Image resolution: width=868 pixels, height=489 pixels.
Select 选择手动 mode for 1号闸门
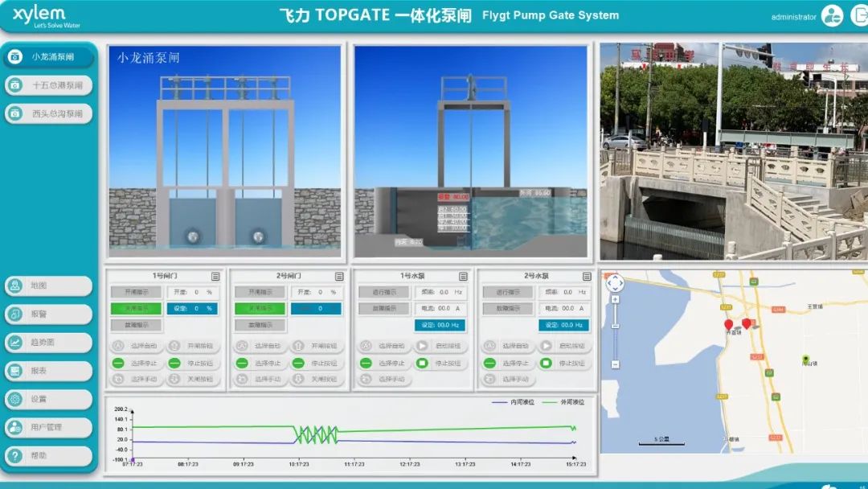click(x=137, y=380)
